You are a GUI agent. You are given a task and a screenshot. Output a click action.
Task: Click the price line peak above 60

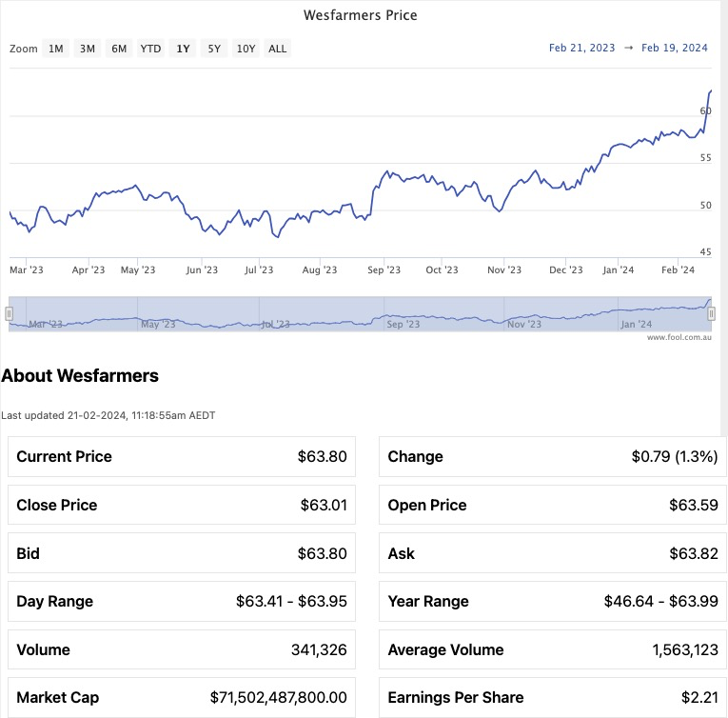[711, 91]
